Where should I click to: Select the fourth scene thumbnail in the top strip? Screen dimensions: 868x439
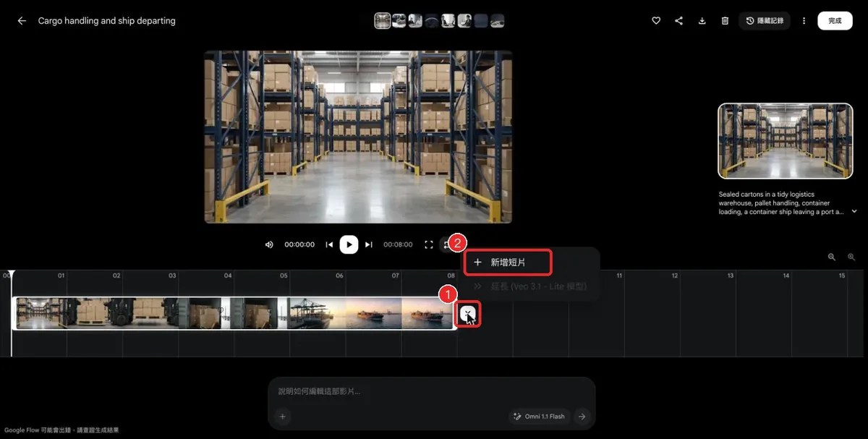432,21
